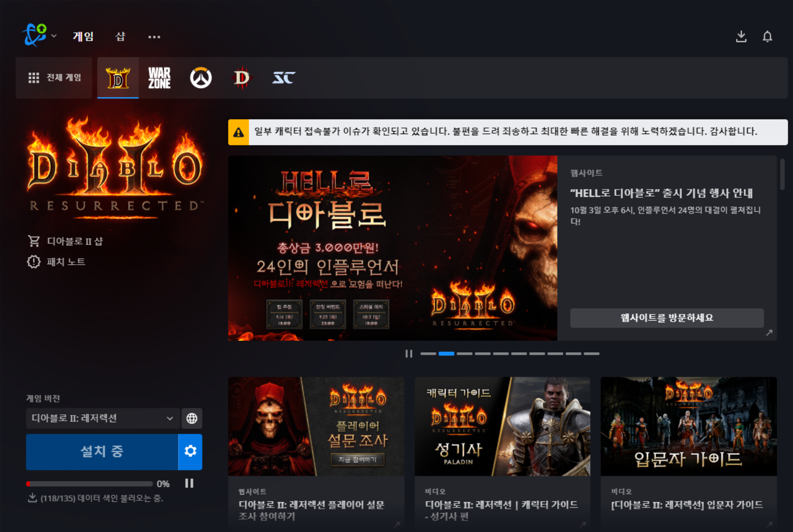Select the Overwatch game icon
The image size is (793, 532).
(201, 78)
